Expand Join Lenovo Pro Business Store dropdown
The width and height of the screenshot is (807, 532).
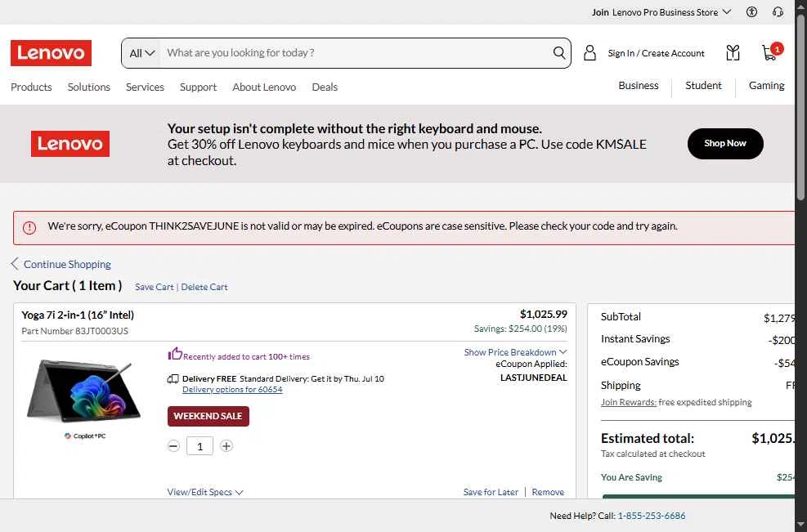pyautogui.click(x=661, y=11)
